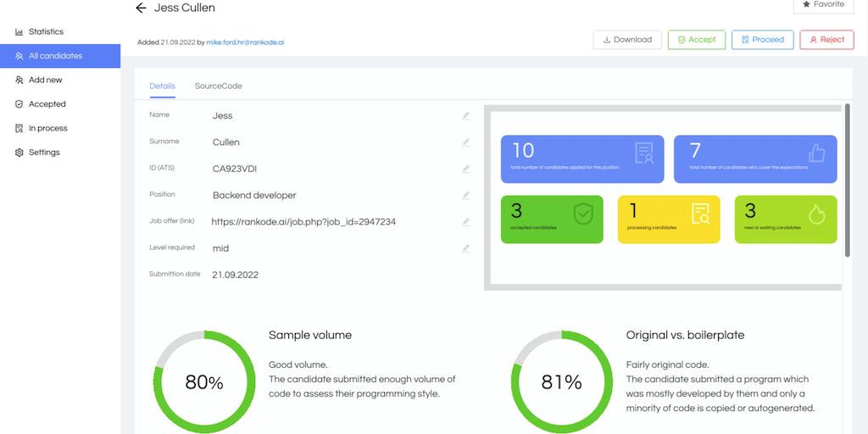Image resolution: width=868 pixels, height=434 pixels.
Task: Click the Original vs. boilerplate heading
Action: tap(685, 335)
